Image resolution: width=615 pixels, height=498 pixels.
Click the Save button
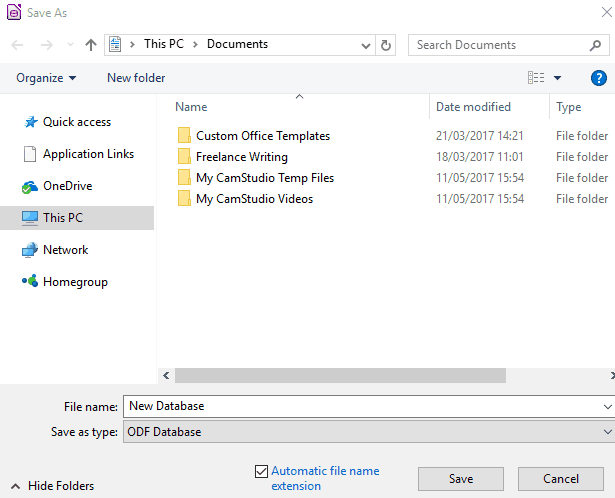click(x=461, y=479)
